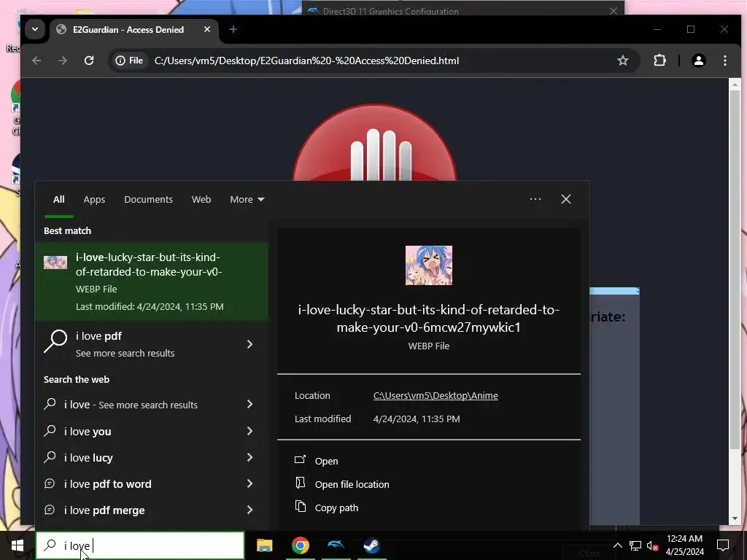747x560 pixels.
Task: Open the tab search dropdown in Chrome
Action: coord(35,29)
